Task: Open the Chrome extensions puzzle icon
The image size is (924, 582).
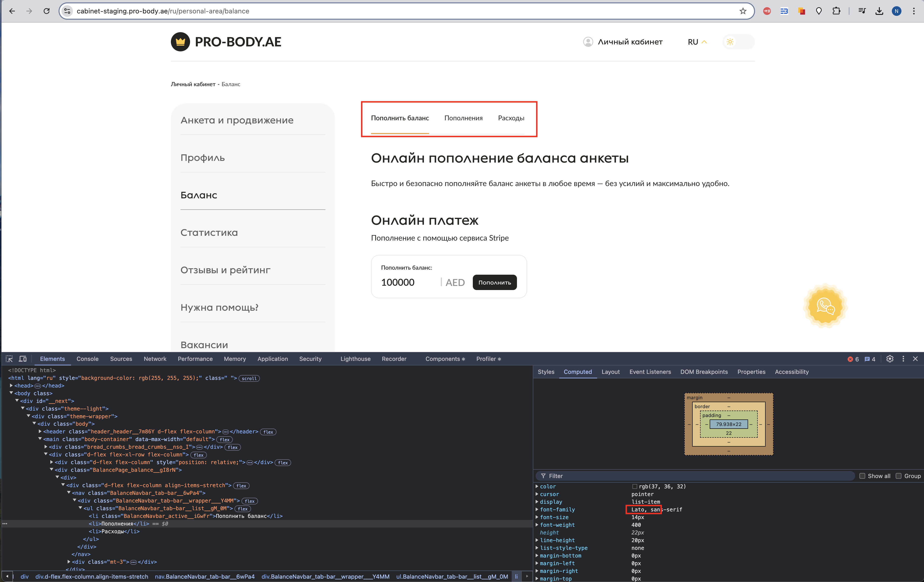Action: (x=836, y=11)
